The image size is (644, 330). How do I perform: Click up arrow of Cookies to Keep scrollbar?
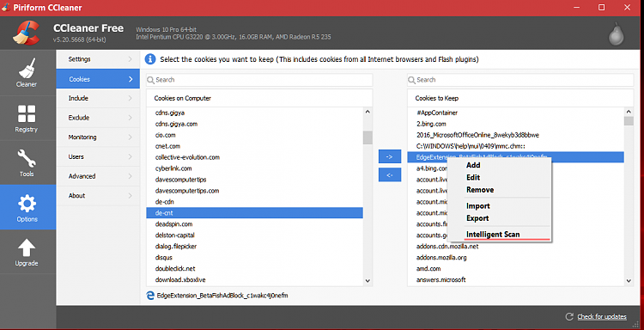pyautogui.click(x=629, y=112)
